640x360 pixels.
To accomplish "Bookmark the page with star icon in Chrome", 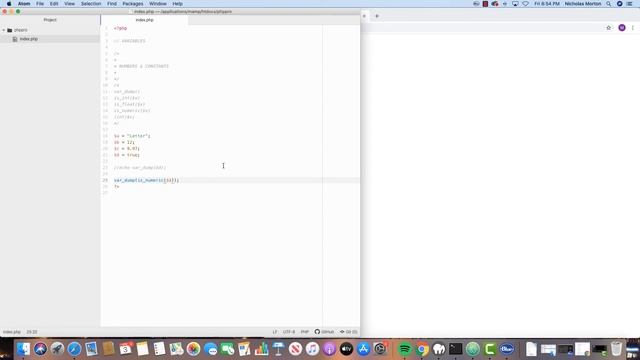I will (609, 28).
